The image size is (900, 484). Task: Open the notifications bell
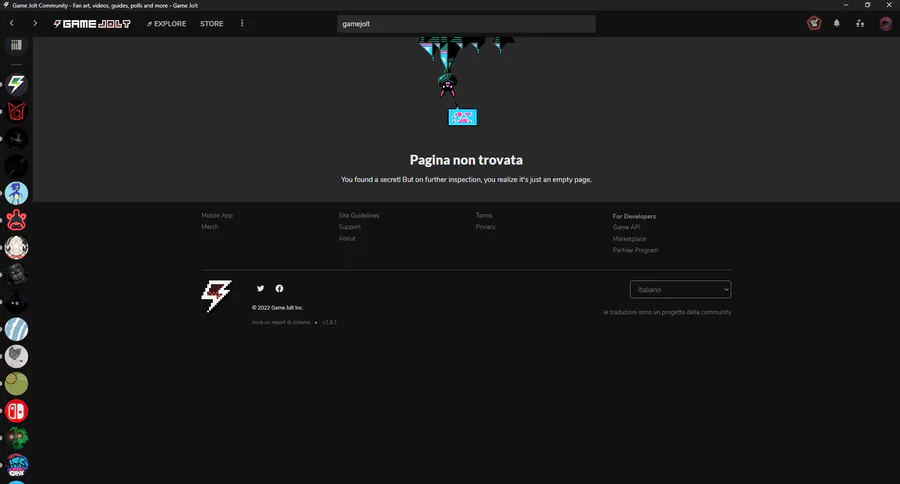837,24
